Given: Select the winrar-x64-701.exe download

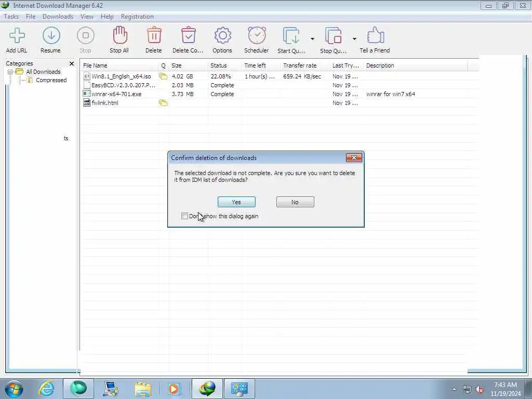Looking at the screenshot, I should click(x=116, y=94).
